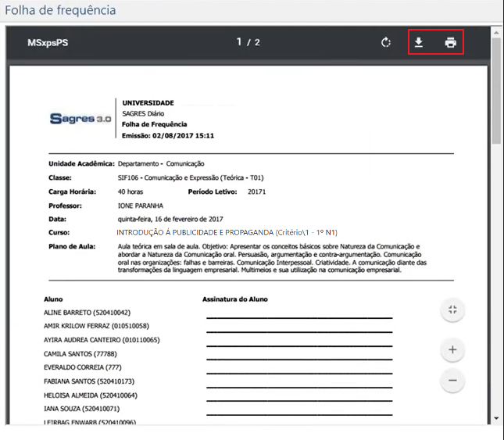This screenshot has width=504, height=440.
Task: Click 'Departamento - Comunicação' text
Action: coord(161,164)
